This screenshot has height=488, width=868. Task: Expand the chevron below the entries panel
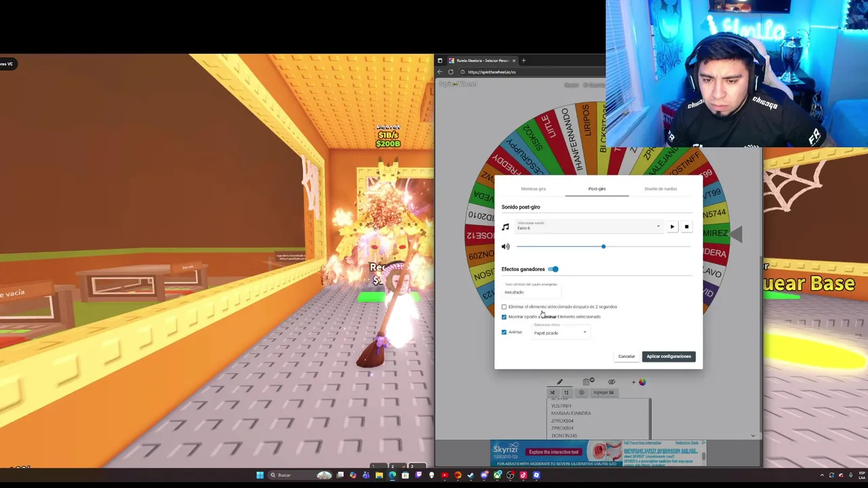[x=753, y=436]
